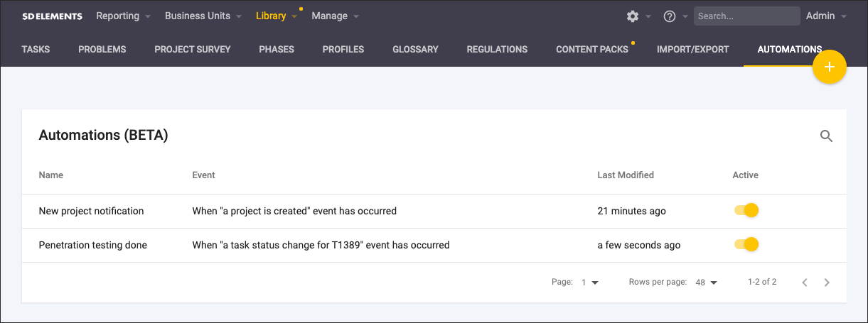Open the Admin user dropdown
Screen dimensions: 868x323
826,16
